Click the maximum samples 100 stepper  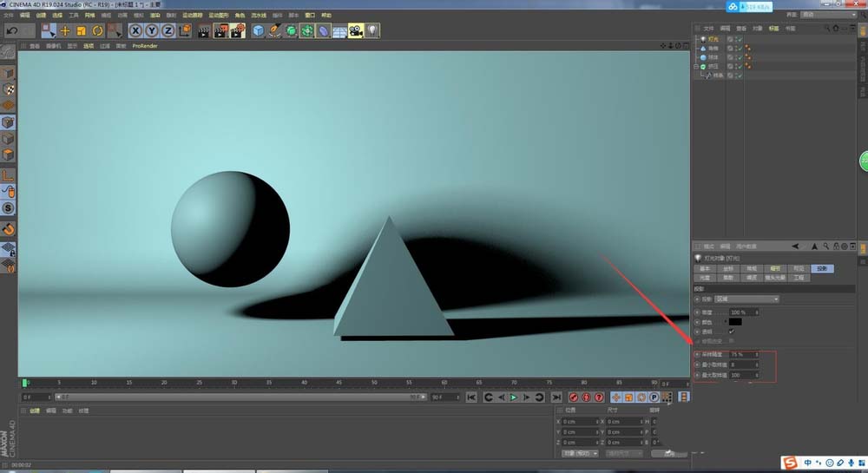[757, 375]
